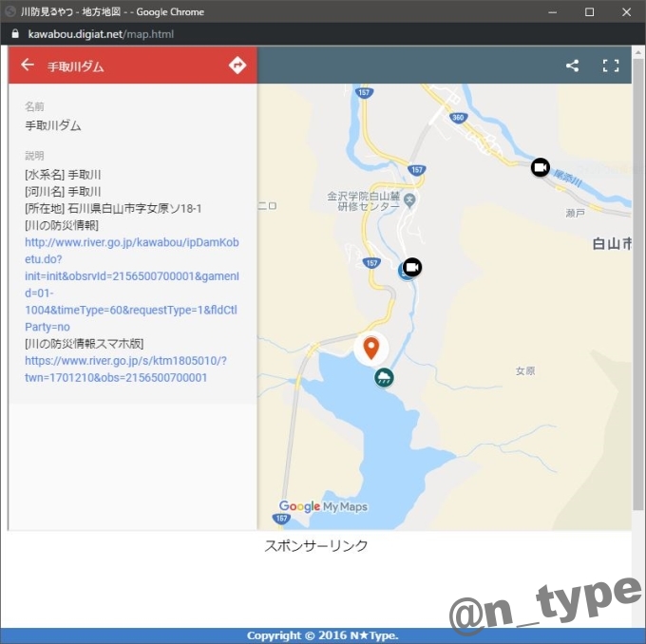Click the 白山市 city label on the map
Image resolution: width=646 pixels, height=644 pixels.
[611, 244]
